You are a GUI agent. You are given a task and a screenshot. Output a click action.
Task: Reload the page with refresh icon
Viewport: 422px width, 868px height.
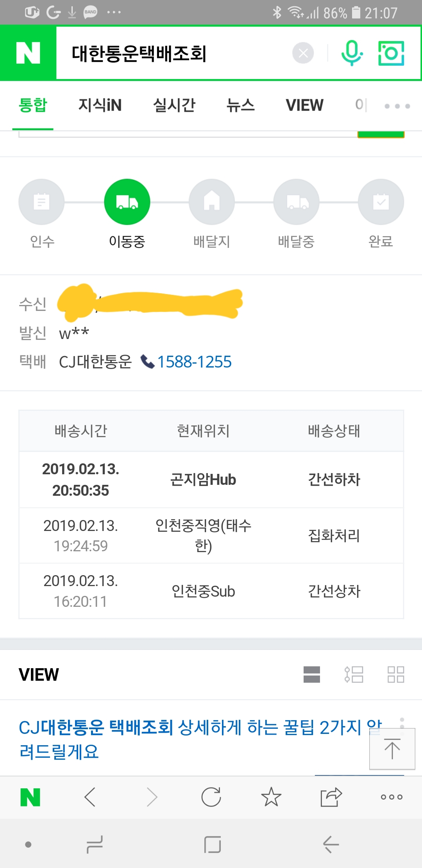211,797
